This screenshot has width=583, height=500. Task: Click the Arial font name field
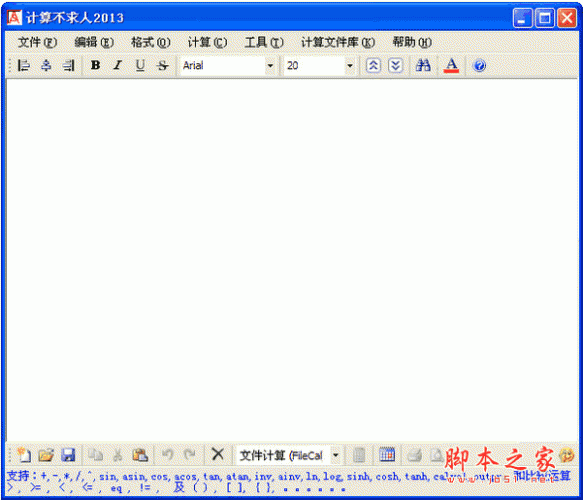pyautogui.click(x=223, y=66)
